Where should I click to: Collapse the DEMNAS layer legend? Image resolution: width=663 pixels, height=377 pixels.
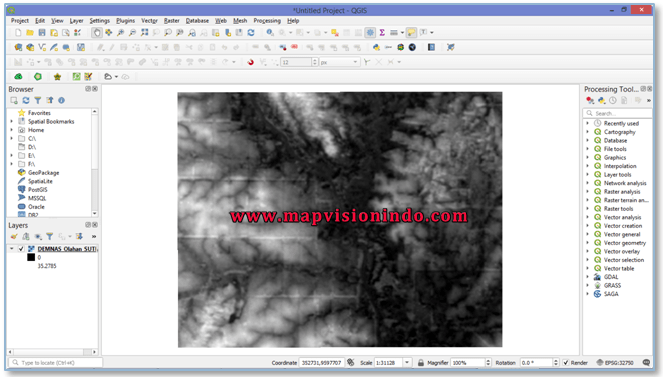11,249
